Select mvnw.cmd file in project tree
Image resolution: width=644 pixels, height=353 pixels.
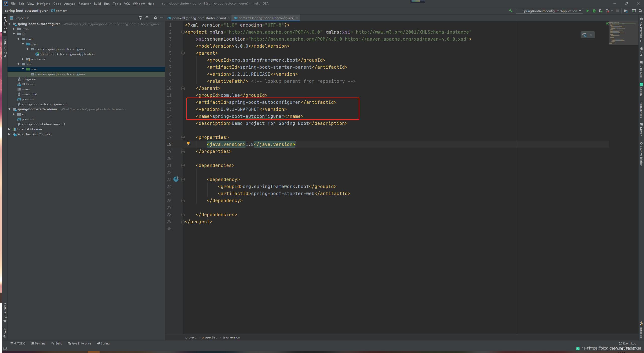click(29, 94)
